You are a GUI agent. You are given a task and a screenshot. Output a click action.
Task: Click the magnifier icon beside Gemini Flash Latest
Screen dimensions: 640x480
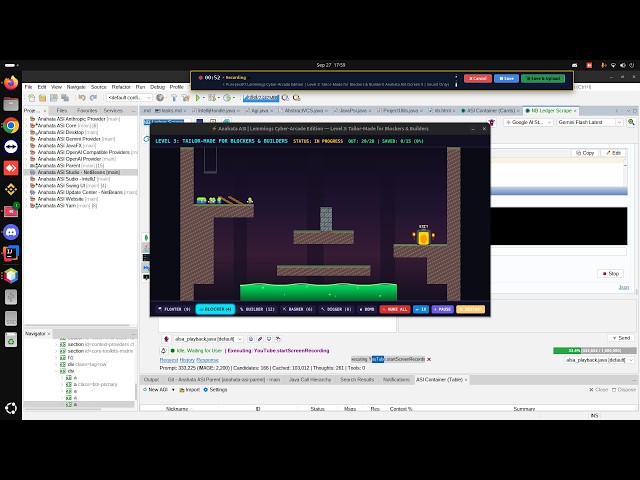click(631, 122)
